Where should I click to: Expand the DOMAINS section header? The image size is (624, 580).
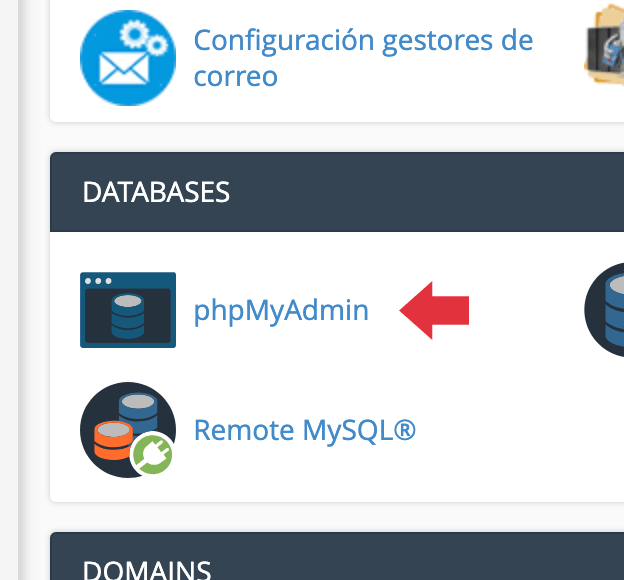pos(337,556)
